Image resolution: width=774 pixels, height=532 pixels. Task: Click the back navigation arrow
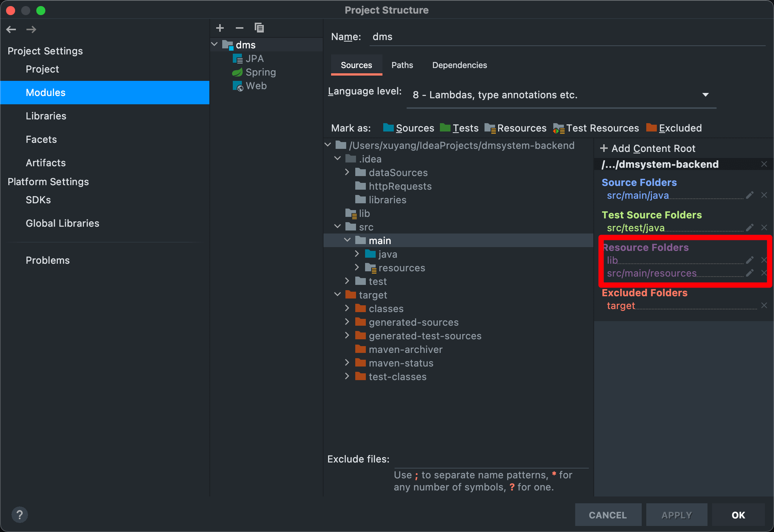point(11,29)
